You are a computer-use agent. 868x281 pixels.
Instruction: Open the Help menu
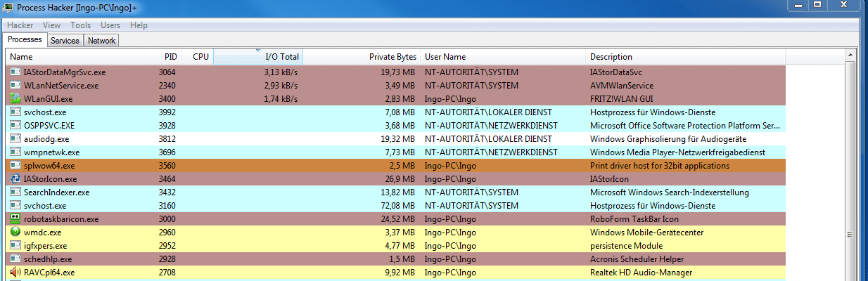pos(139,25)
